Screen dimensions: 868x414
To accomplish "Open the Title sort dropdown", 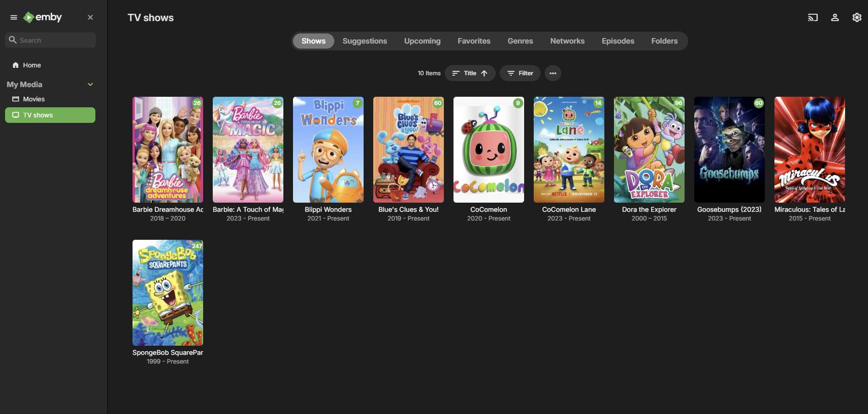I will pyautogui.click(x=470, y=73).
